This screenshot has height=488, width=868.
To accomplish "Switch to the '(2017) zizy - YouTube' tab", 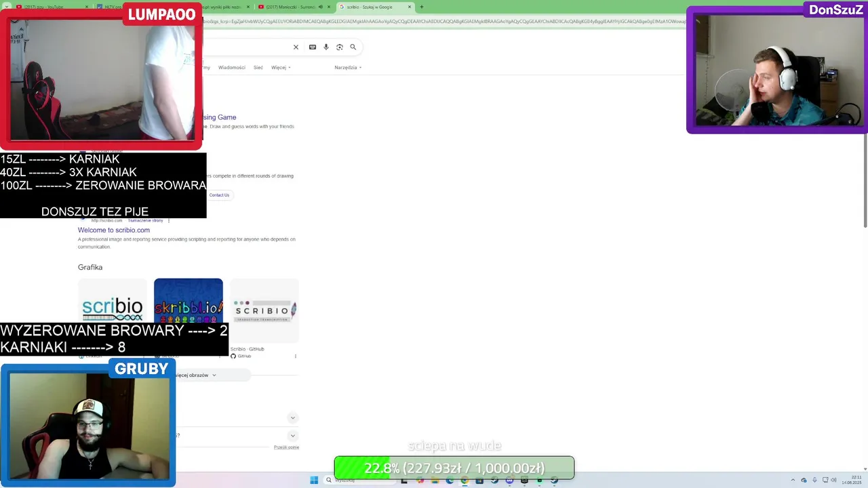I will pyautogui.click(x=51, y=7).
